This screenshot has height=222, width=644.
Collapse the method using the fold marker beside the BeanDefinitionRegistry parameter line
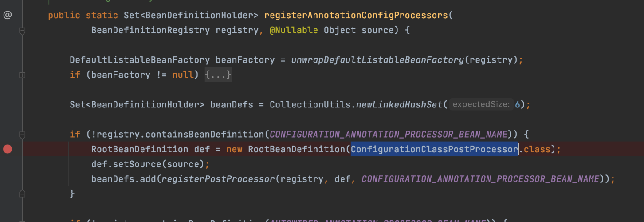(22, 31)
